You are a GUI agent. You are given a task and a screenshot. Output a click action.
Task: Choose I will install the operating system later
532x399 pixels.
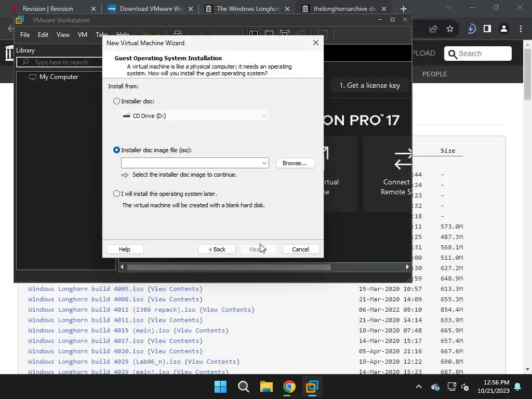click(116, 194)
